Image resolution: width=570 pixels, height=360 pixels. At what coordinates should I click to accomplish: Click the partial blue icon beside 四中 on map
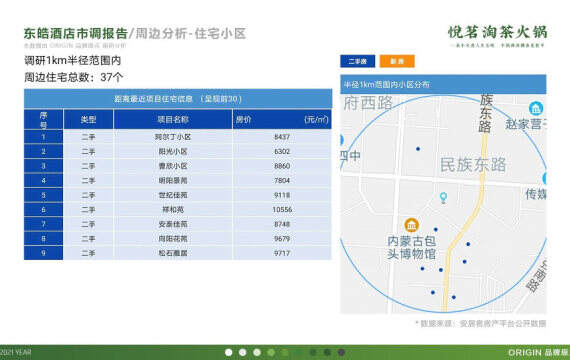(x=342, y=140)
